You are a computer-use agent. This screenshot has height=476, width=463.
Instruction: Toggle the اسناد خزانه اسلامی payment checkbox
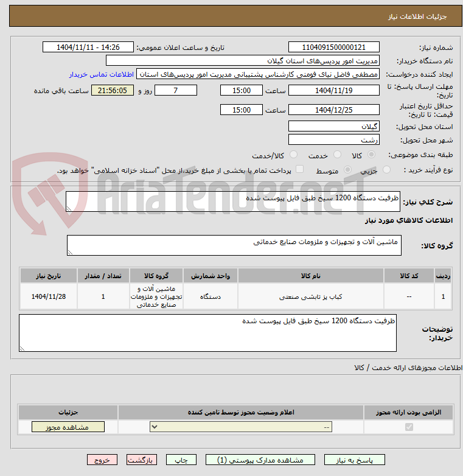[x=299, y=169]
